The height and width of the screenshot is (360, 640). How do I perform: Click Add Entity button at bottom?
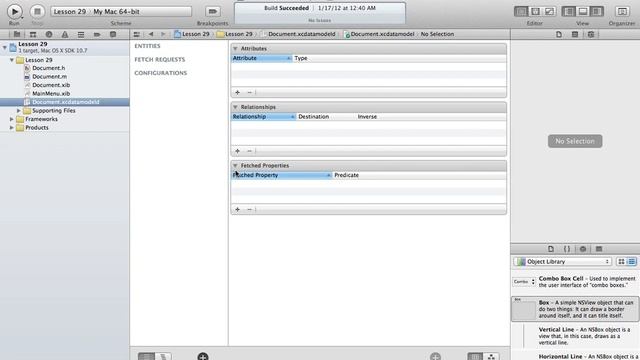203,356
